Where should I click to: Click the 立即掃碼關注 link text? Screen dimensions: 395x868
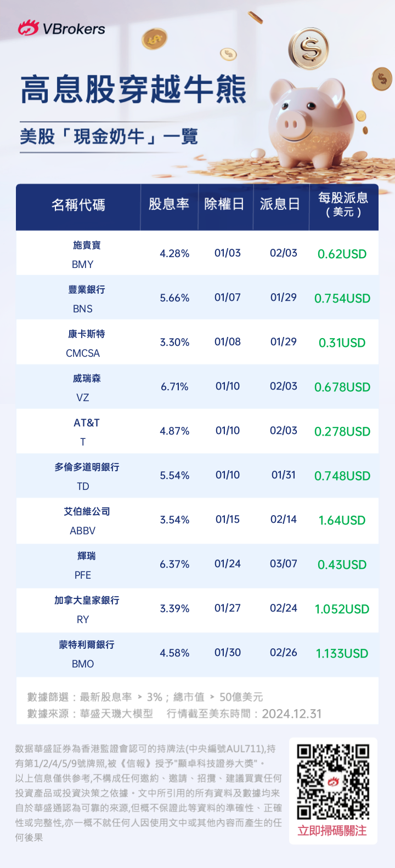pyautogui.click(x=332, y=831)
